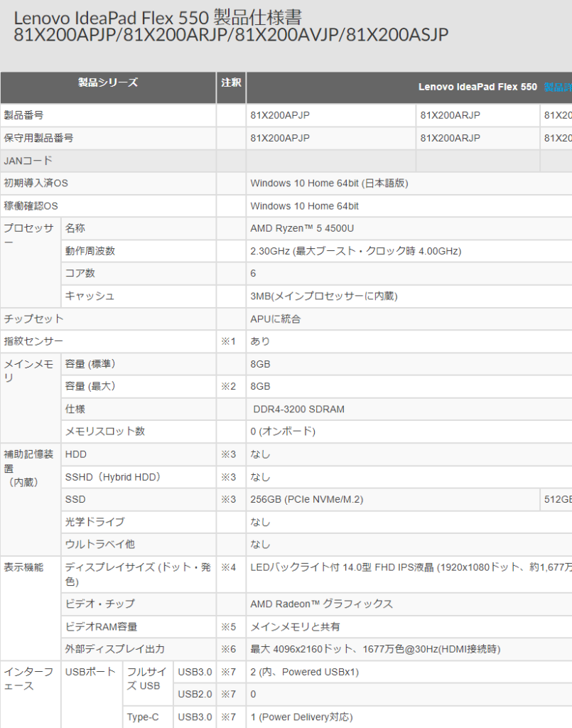This screenshot has width=572, height=728.
Task: Click the 稼働確認OS row label
Action: 31,205
